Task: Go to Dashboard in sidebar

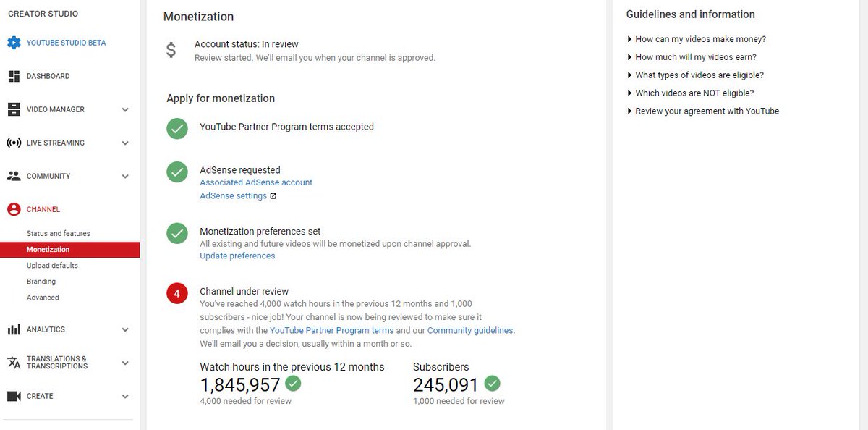Action: click(x=48, y=76)
